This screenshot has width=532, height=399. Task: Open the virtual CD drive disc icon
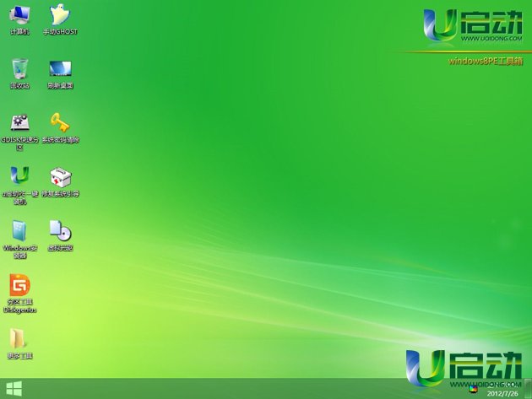[x=60, y=230]
